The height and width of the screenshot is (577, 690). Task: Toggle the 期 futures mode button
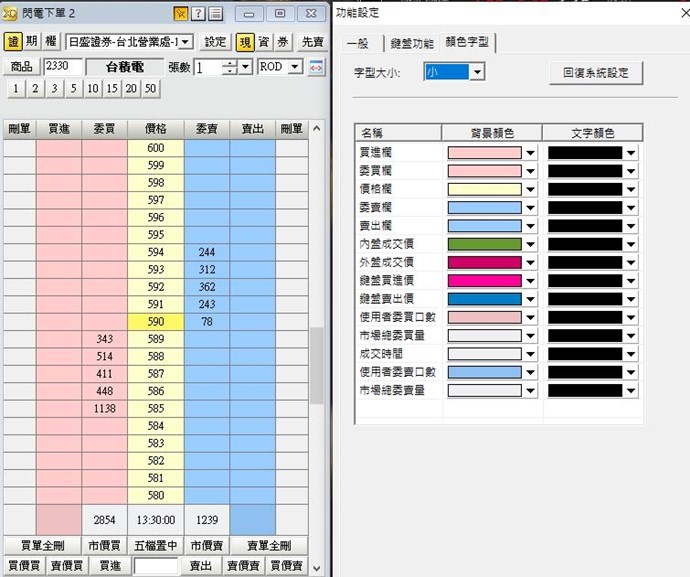(32, 42)
